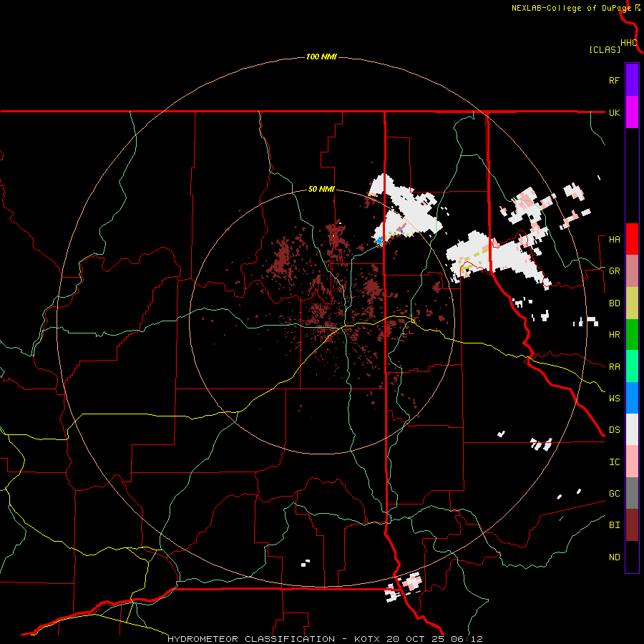This screenshot has width=644, height=644.
Task: Click the "100 NMI" range ring label
Action: [x=321, y=57]
